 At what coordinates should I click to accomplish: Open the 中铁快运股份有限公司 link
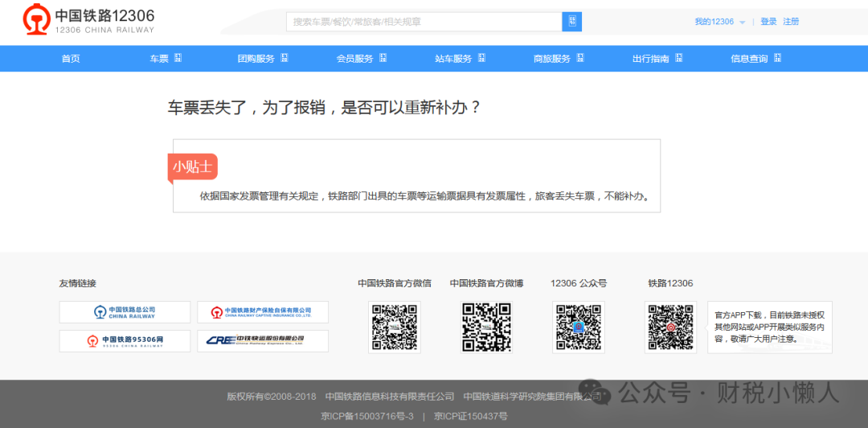click(263, 341)
